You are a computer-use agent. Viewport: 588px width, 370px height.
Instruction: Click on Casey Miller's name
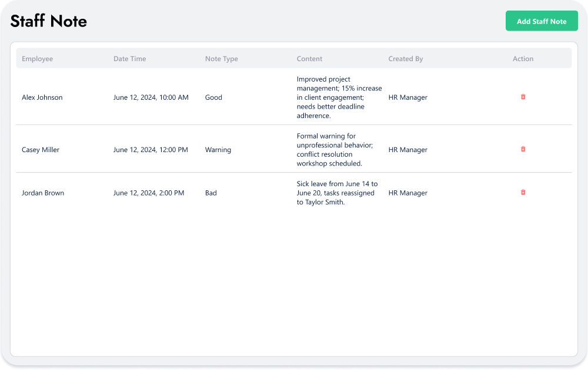click(40, 149)
